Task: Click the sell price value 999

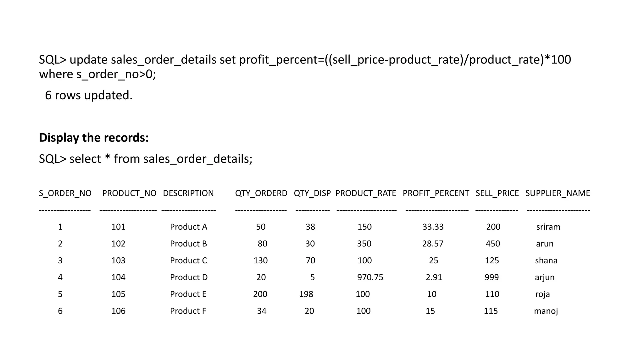Action: [491, 277]
